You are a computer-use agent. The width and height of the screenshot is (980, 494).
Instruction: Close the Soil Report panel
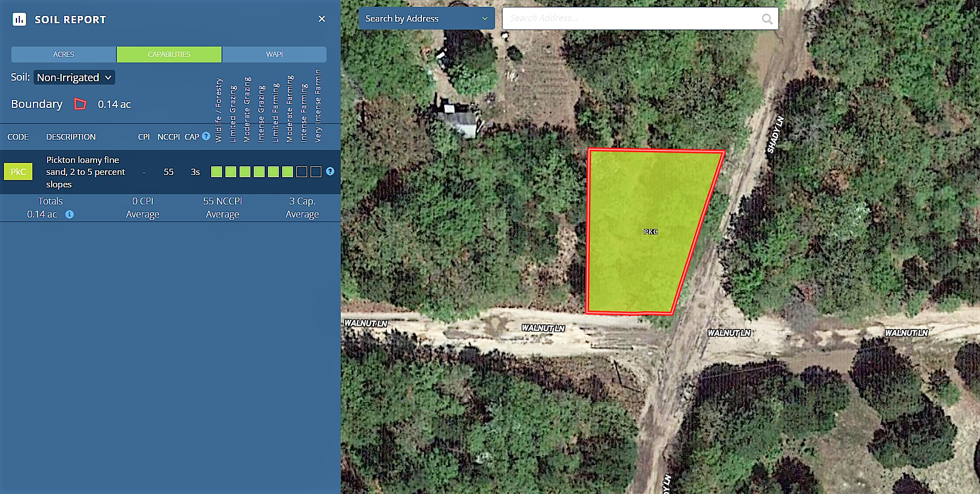coord(322,19)
